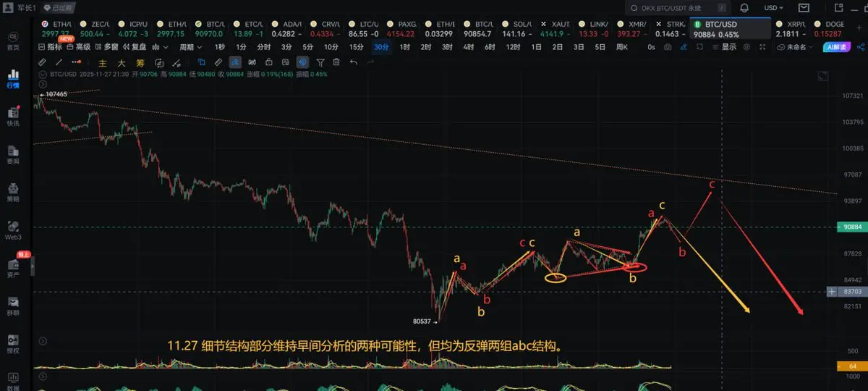Switch to the 1日 timeframe
Screen dimensions: 868x391
pos(536,46)
